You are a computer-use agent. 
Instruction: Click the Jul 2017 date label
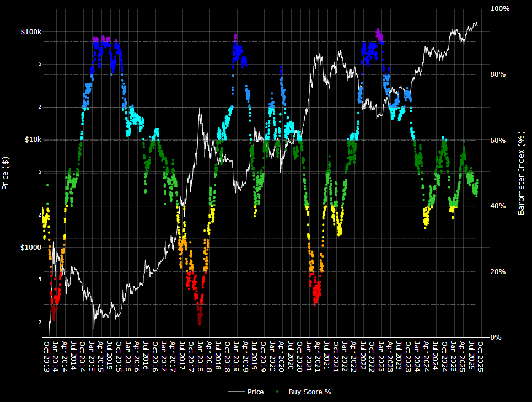point(182,357)
